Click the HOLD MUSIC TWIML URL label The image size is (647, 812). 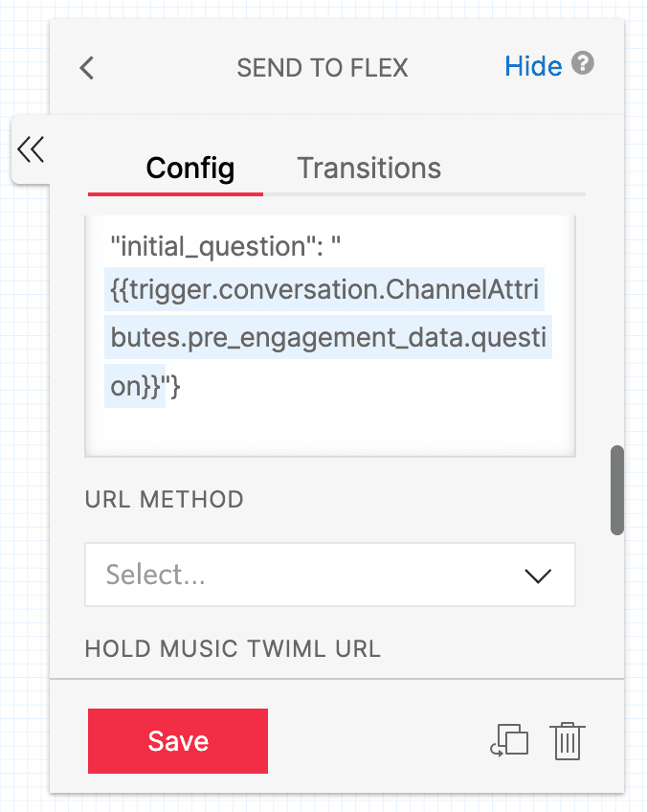(233, 648)
